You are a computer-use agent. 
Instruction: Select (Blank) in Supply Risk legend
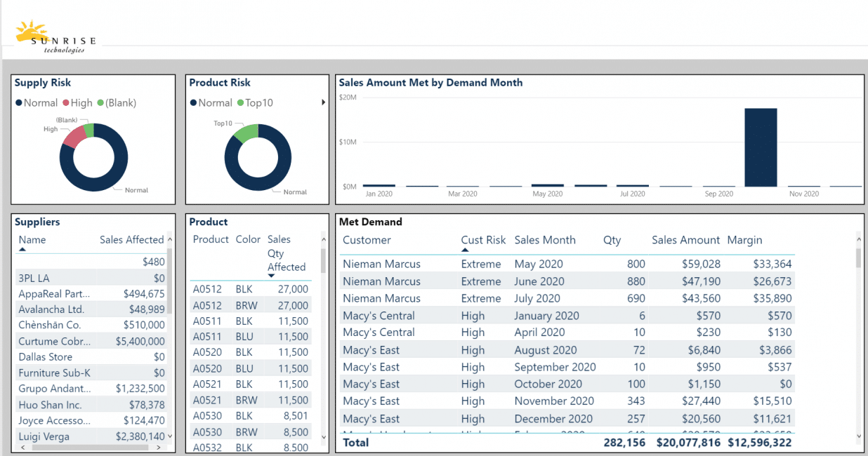[x=117, y=102]
